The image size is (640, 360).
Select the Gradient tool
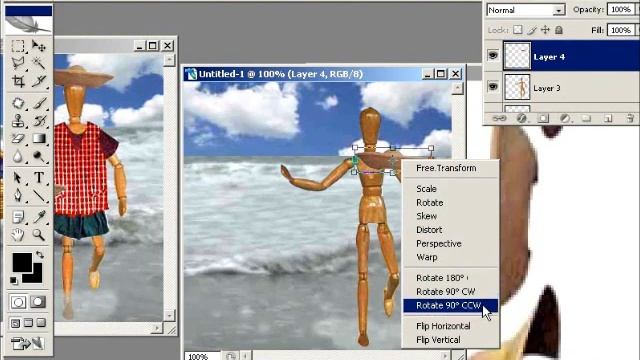click(39, 139)
